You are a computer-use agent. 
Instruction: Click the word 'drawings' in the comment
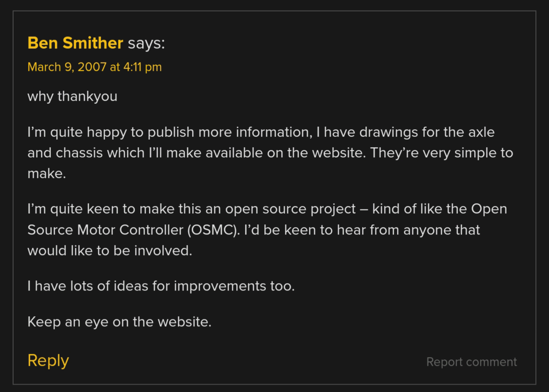click(x=389, y=133)
